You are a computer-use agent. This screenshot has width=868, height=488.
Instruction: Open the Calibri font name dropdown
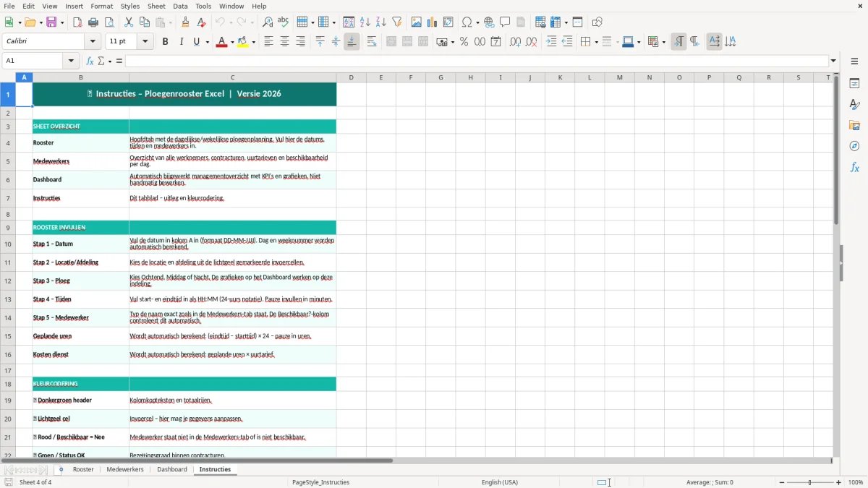[x=93, y=42]
